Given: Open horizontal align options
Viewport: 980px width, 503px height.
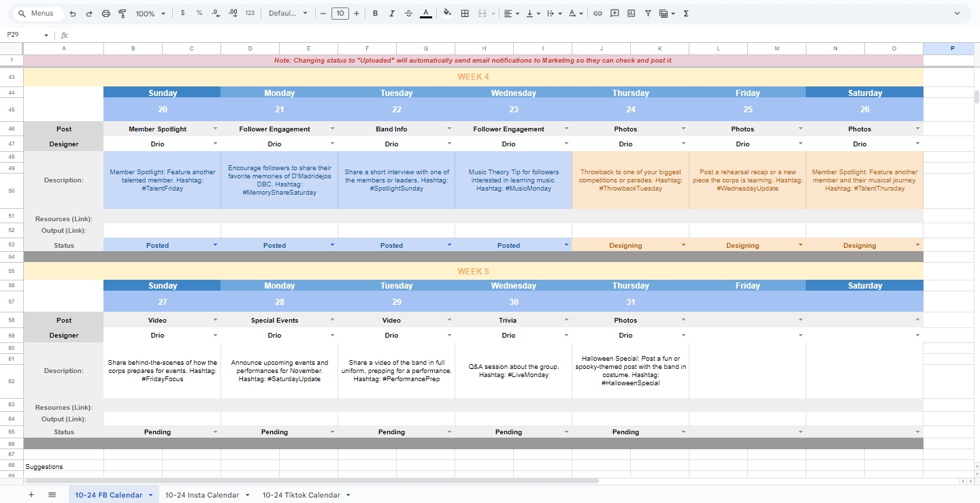Looking at the screenshot, I should click(x=511, y=14).
